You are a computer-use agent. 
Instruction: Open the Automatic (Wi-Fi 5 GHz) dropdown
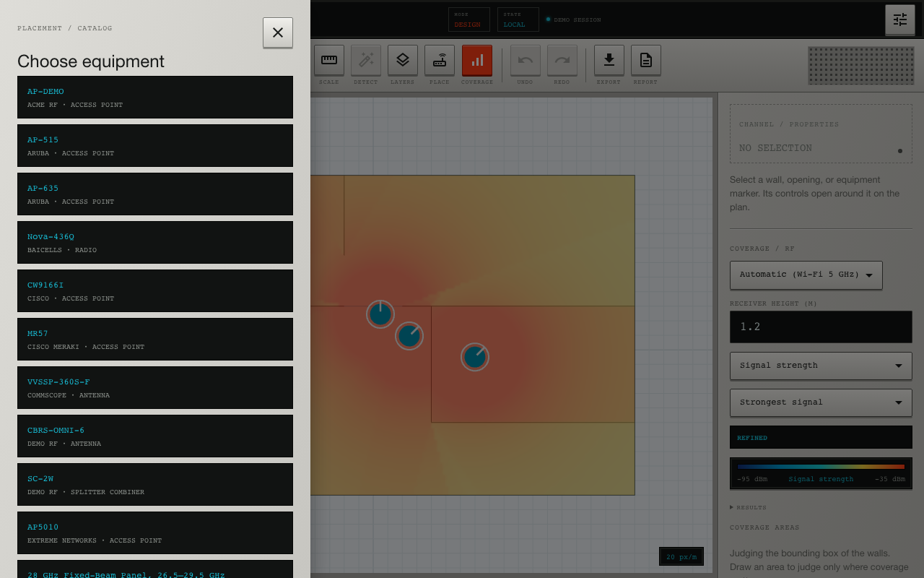click(806, 275)
